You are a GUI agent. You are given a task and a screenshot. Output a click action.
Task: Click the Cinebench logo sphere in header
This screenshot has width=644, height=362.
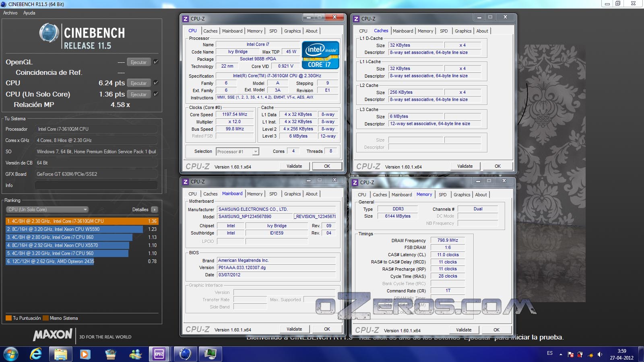(x=49, y=33)
